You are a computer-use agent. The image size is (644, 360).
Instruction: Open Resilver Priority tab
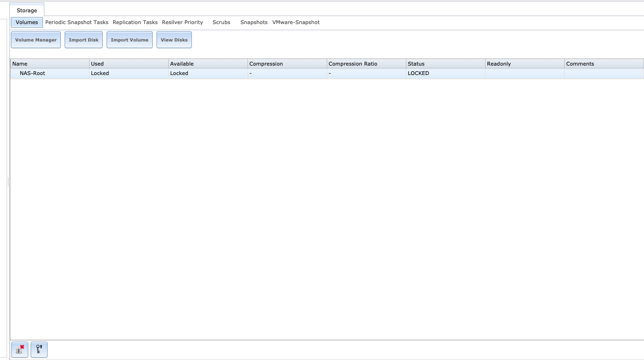pyautogui.click(x=182, y=22)
